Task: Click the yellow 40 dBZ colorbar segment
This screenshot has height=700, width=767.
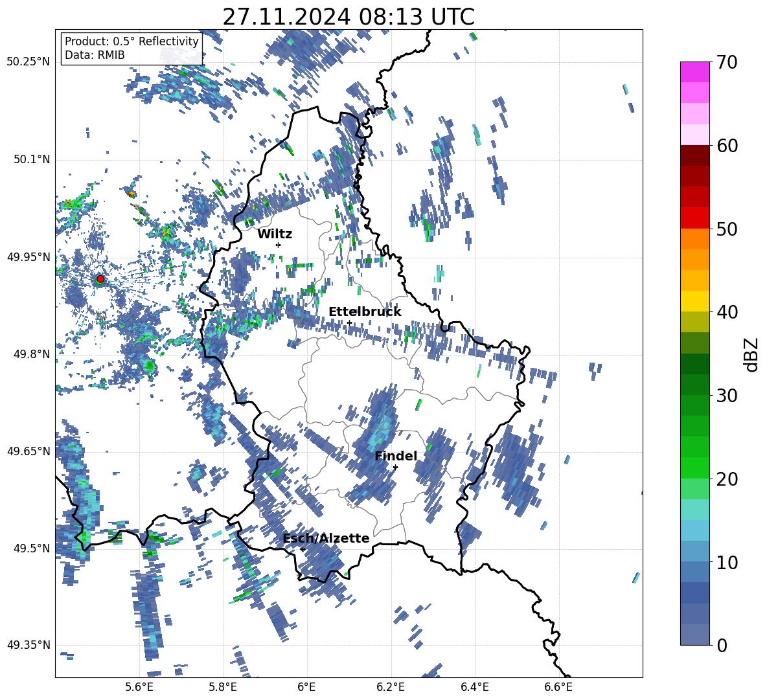Action: point(694,301)
